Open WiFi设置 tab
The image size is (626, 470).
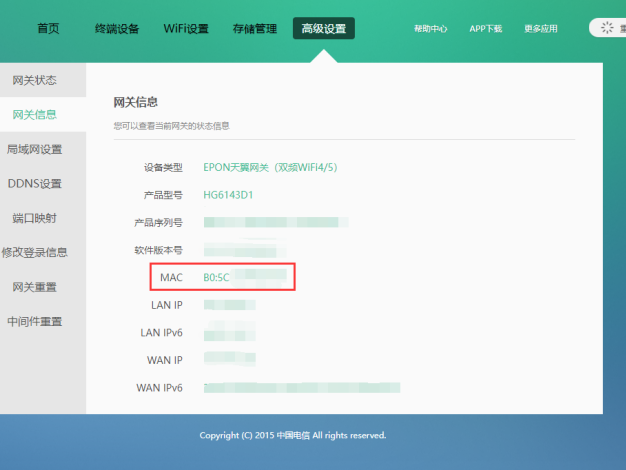point(186,28)
